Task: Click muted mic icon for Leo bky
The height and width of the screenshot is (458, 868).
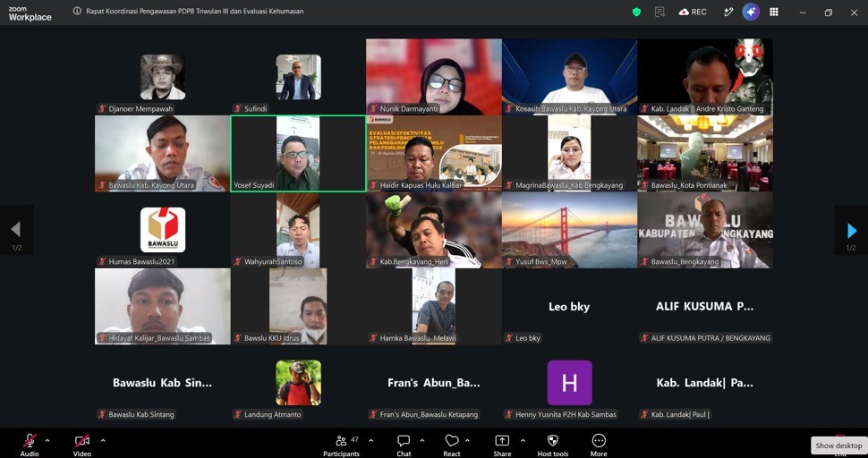Action: coord(509,338)
